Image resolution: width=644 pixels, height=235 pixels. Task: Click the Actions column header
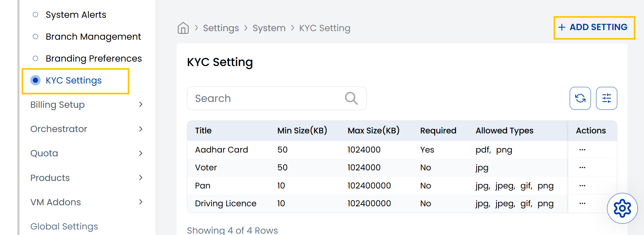[591, 131]
